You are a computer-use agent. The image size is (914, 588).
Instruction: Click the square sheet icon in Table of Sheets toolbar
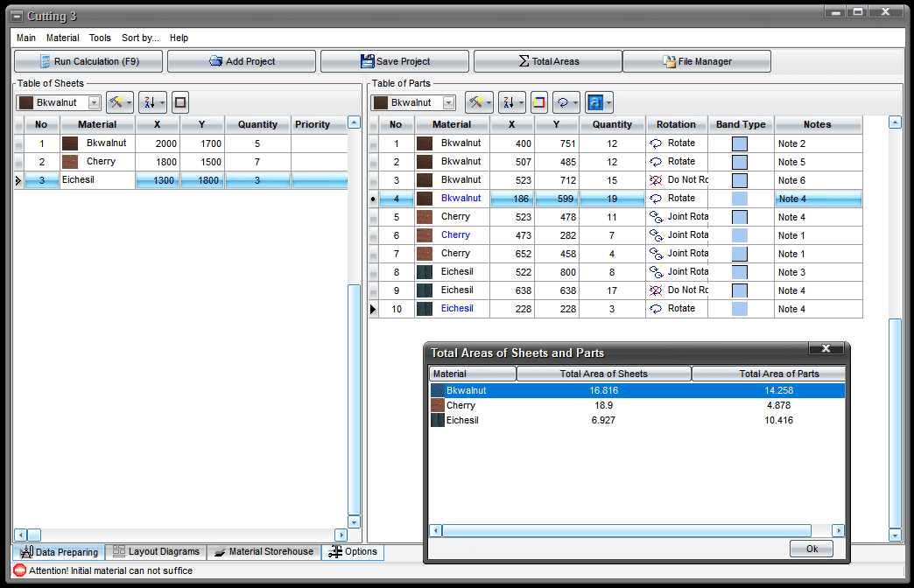(x=180, y=102)
